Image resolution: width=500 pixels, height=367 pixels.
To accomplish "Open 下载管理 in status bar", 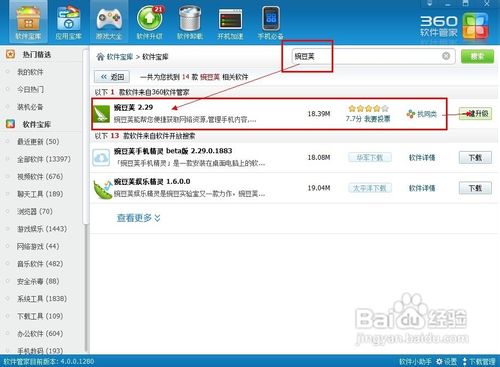I will coord(479,361).
